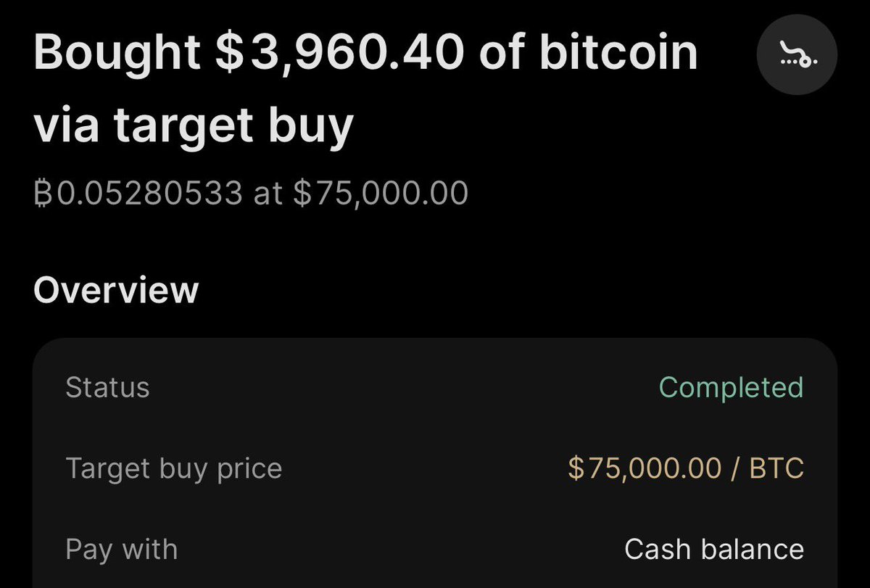Image resolution: width=870 pixels, height=588 pixels.
Task: Click the Overview section heading
Action: click(116, 290)
